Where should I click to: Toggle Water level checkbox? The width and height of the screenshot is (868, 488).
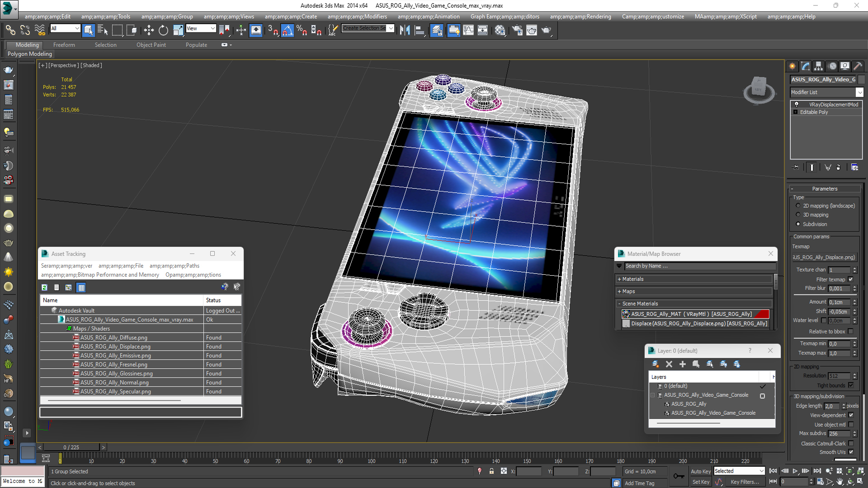tap(824, 320)
